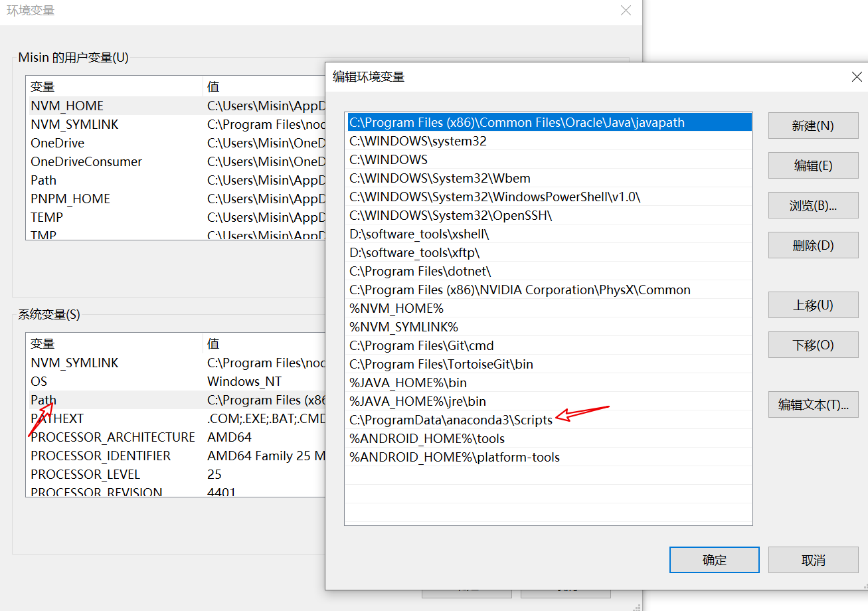Select the anaconda3\Scripts path entry
868x611 pixels.
[451, 420]
